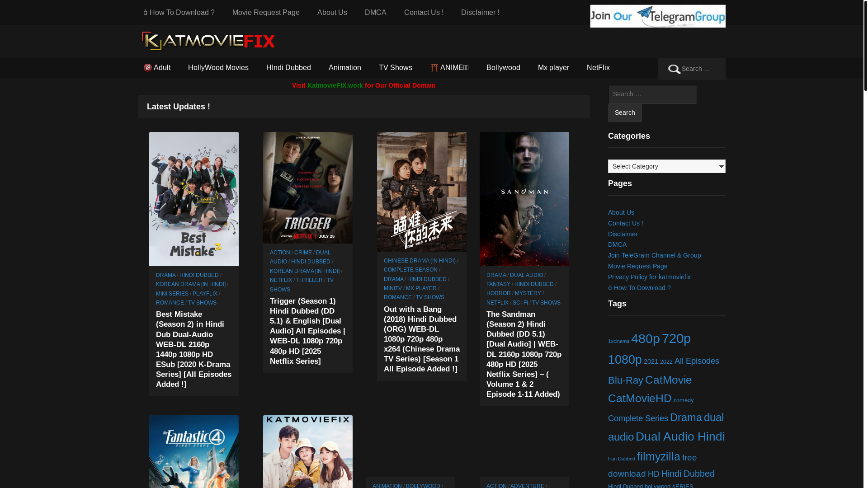Open Disclaimer in sidebar Pages
The width and height of the screenshot is (868, 488).
(x=623, y=234)
